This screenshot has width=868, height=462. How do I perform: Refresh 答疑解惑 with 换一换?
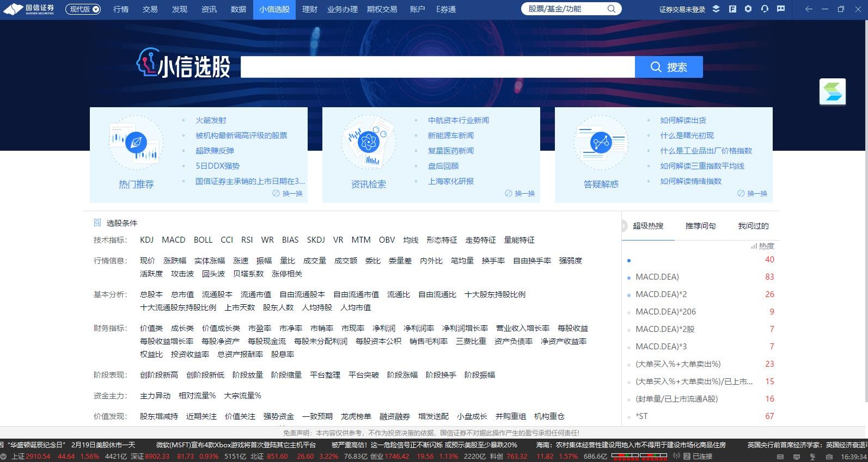pyautogui.click(x=753, y=193)
